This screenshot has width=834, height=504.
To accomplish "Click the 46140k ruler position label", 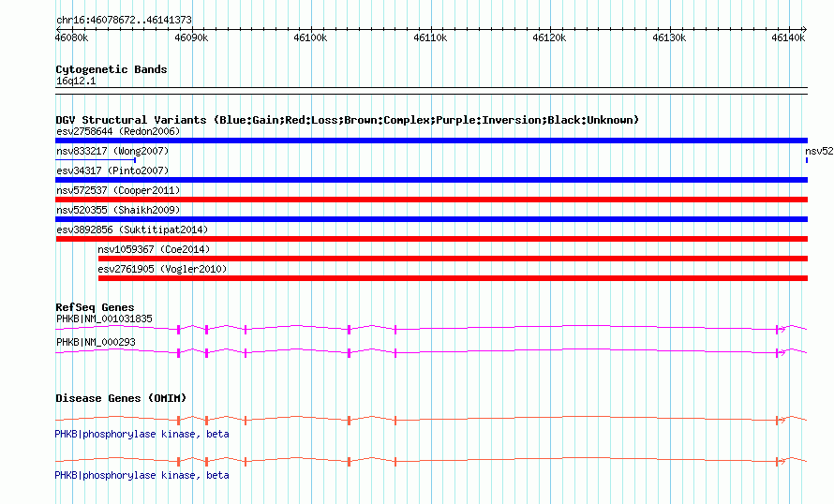I will pyautogui.click(x=788, y=37).
